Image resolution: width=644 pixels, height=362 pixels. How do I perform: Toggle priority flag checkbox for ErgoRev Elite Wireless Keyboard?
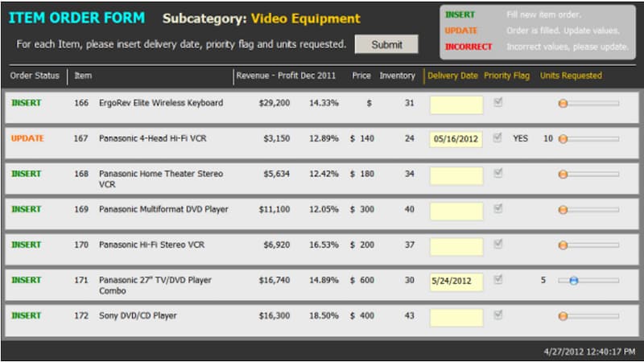499,103
